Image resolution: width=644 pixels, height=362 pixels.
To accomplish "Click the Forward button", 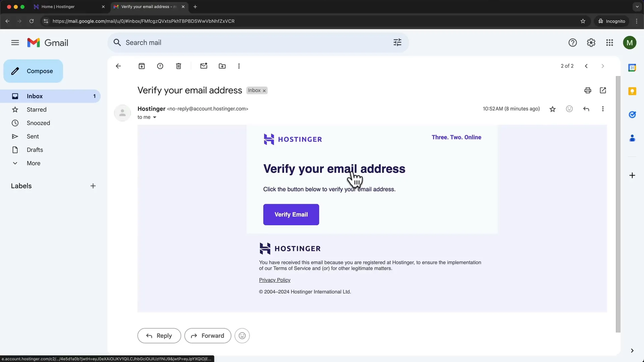I will tap(208, 336).
